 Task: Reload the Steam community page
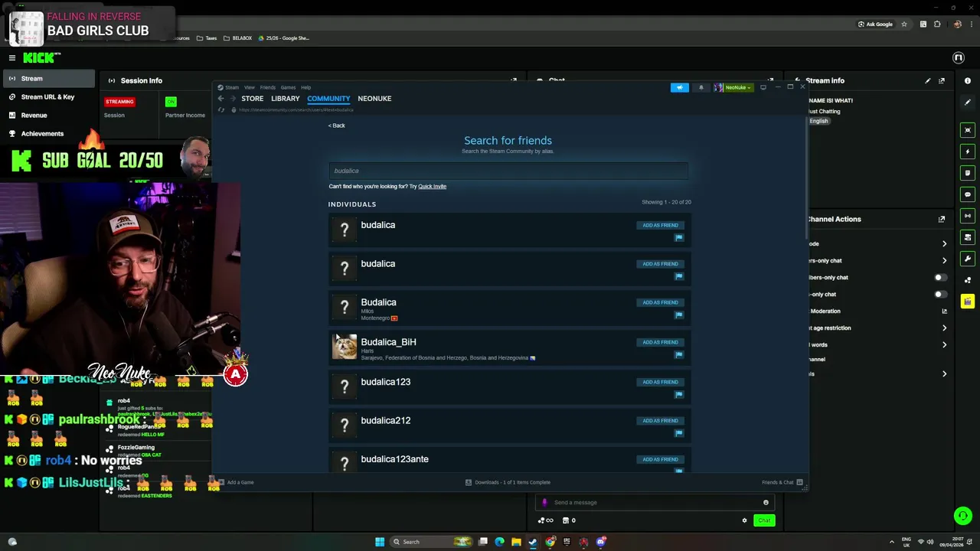(x=221, y=110)
